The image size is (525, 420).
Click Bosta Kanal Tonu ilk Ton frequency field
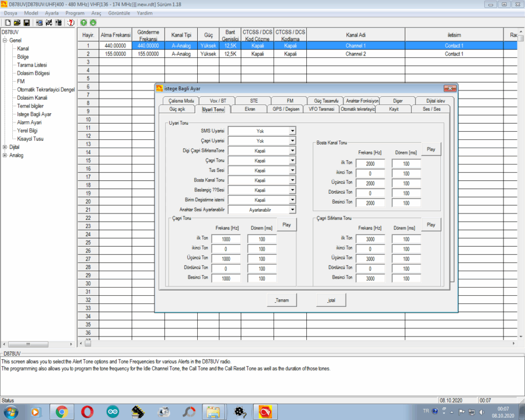coord(370,164)
